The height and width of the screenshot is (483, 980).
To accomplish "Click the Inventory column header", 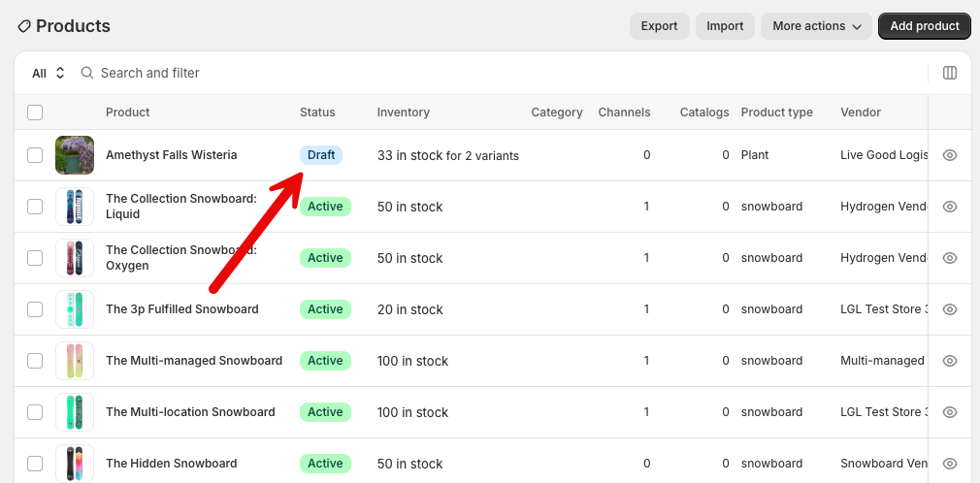I will pos(403,113).
